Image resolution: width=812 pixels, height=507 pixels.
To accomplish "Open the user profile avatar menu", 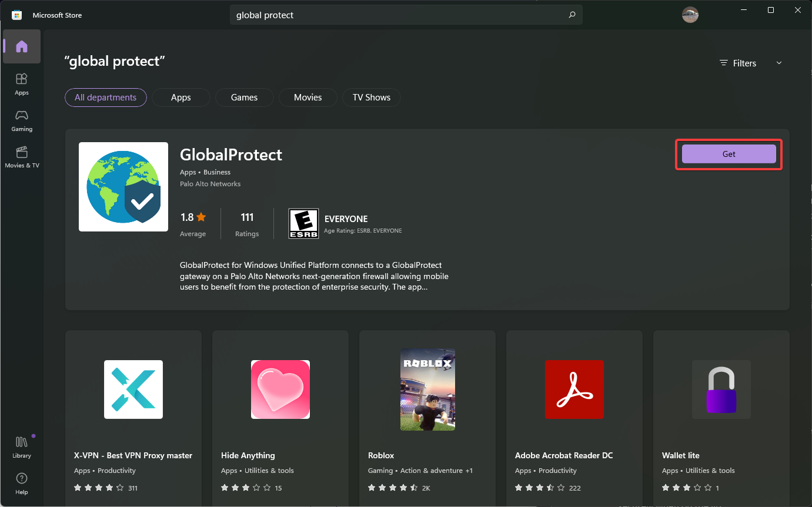I will tap(690, 14).
